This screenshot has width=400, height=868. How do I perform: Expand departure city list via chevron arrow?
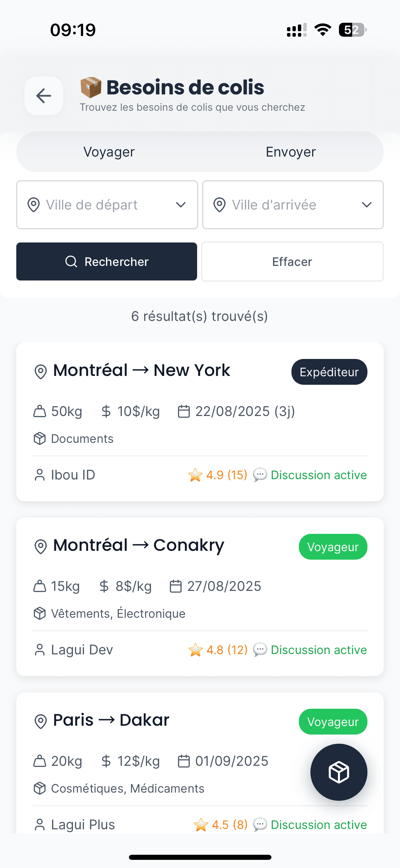[x=181, y=205]
